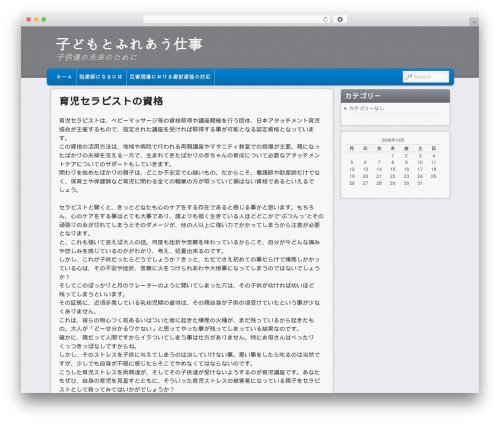Click the article heading 育児セラピストの資格

click(111, 101)
